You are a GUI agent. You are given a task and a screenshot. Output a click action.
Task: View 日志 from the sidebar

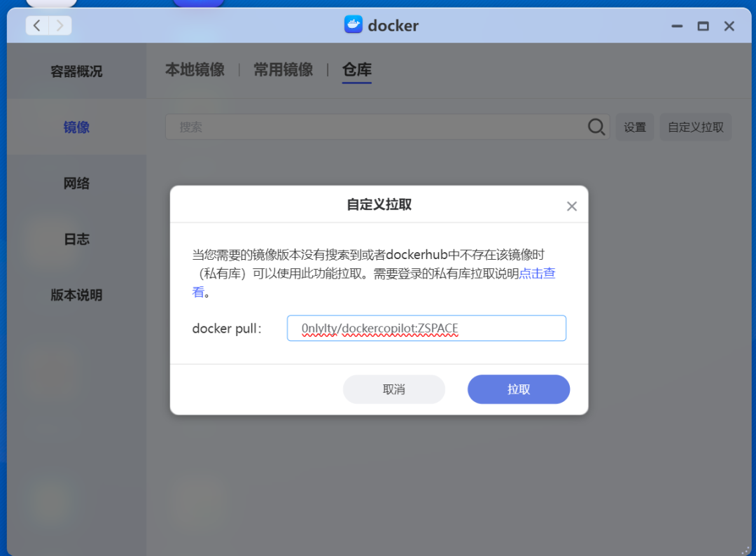pos(76,239)
